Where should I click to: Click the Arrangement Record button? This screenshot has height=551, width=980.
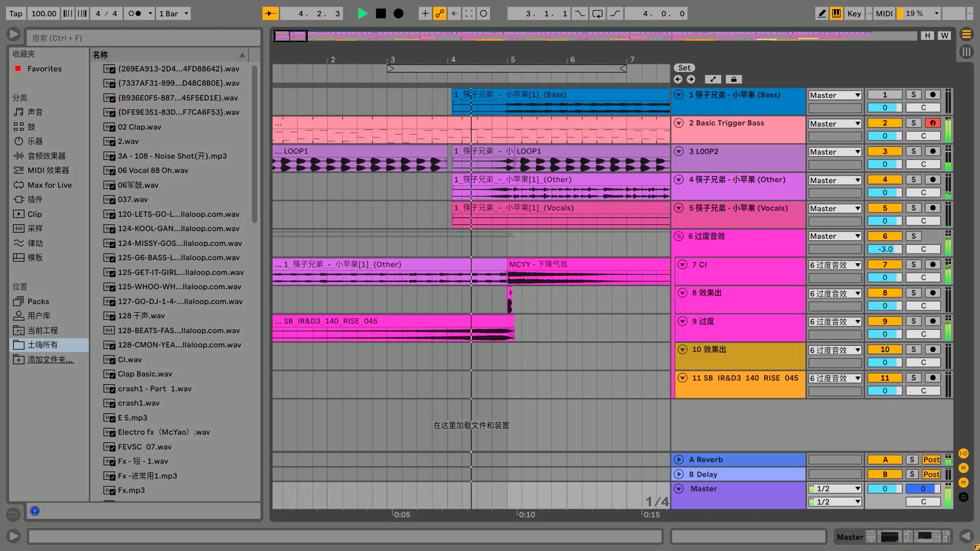pyautogui.click(x=399, y=14)
